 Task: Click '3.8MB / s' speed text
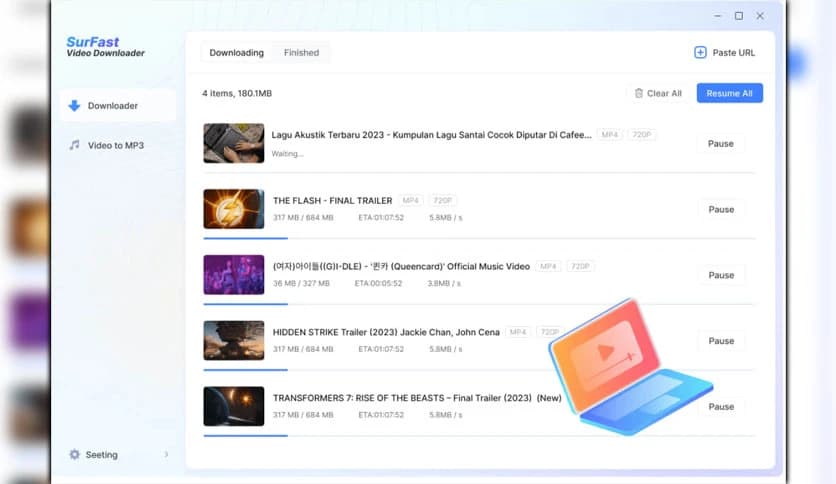click(x=444, y=284)
